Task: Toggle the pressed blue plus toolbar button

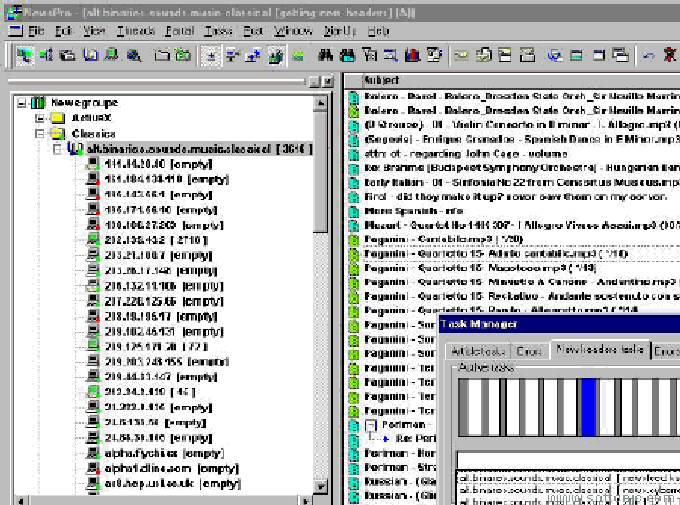Action: point(211,56)
